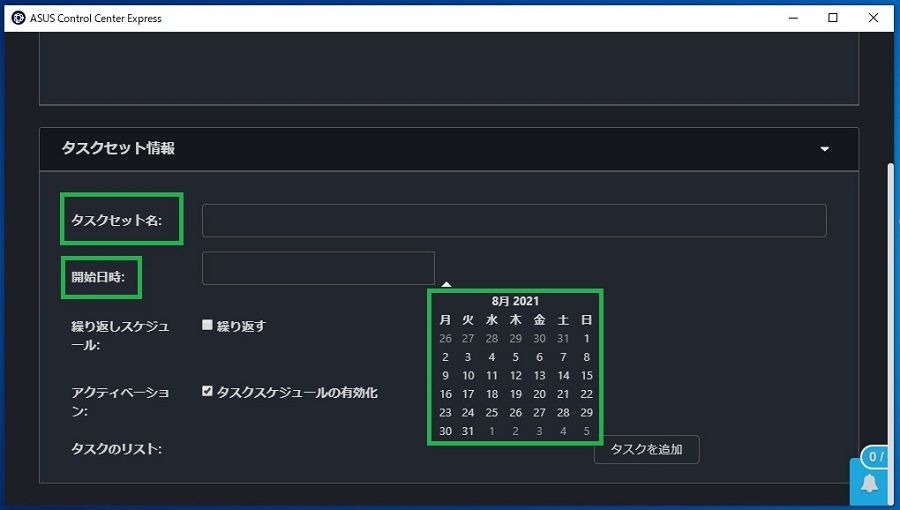
Task: Pick August 28 in the last full week
Action: [x=564, y=412]
